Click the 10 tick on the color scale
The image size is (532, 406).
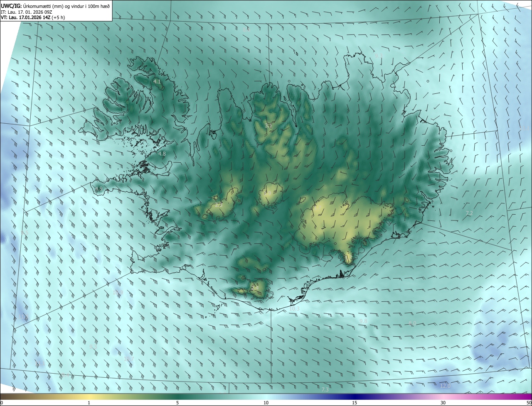coord(266,403)
